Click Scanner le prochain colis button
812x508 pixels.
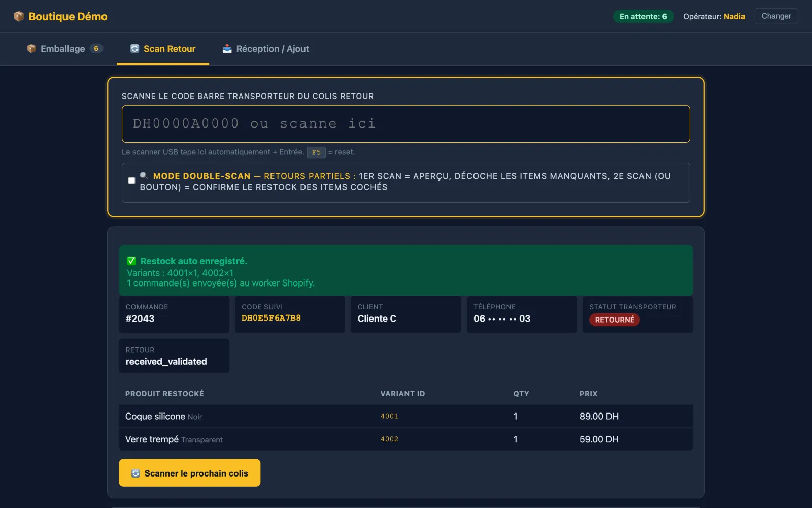190,473
